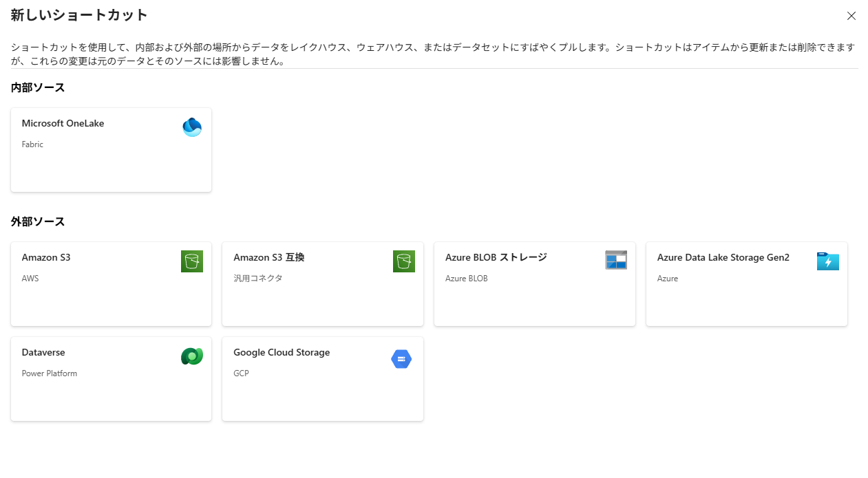
Task: Select the Amazon S3 互換 title
Action: click(x=268, y=257)
